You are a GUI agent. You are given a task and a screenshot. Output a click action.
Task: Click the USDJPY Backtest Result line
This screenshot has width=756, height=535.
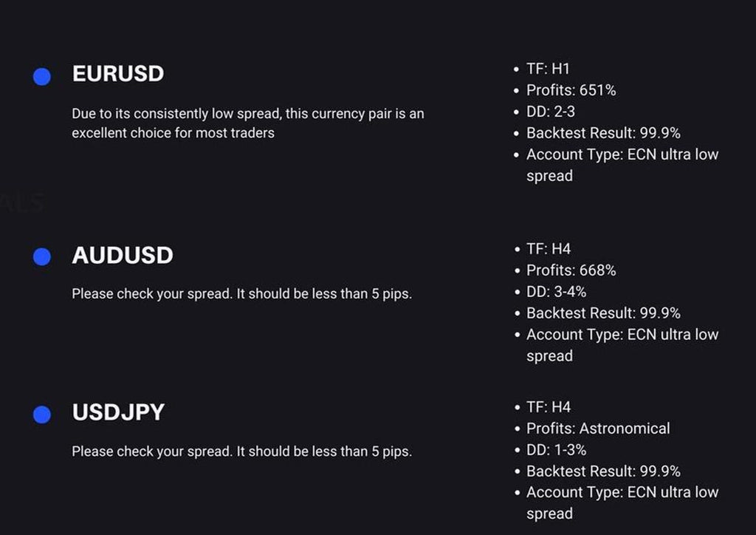point(603,471)
